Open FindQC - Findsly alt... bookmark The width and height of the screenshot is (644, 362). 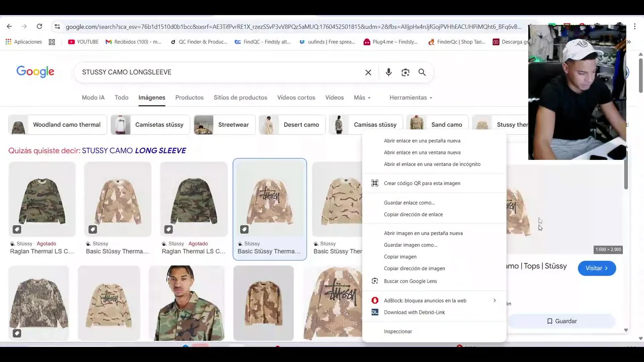(263, 42)
